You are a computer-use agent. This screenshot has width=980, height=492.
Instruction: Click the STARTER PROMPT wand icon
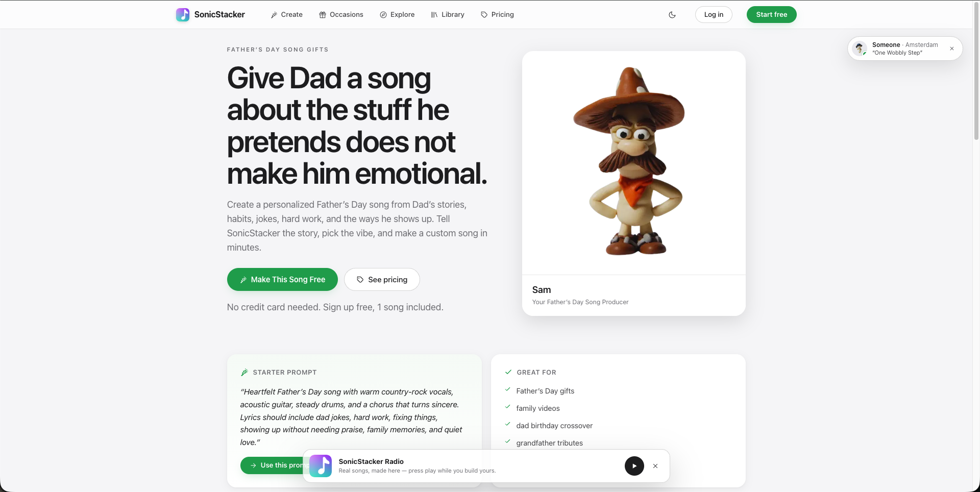(x=244, y=372)
